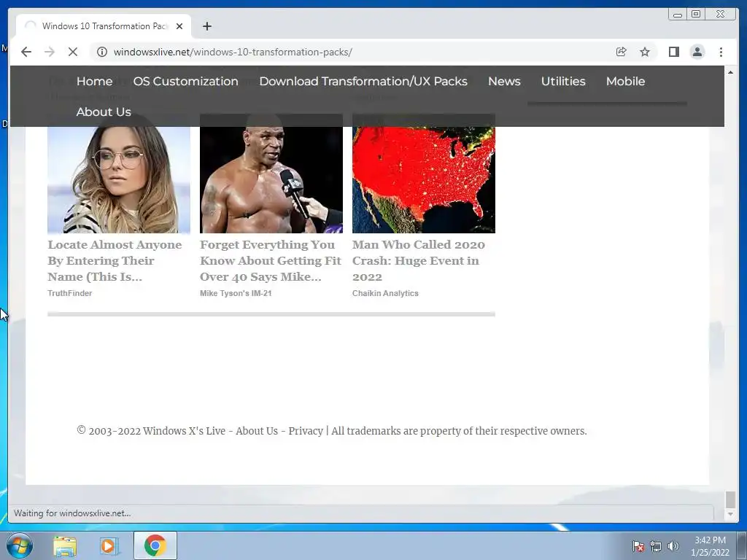Open the Windows Start menu
Image resolution: width=747 pixels, height=560 pixels.
click(x=20, y=545)
